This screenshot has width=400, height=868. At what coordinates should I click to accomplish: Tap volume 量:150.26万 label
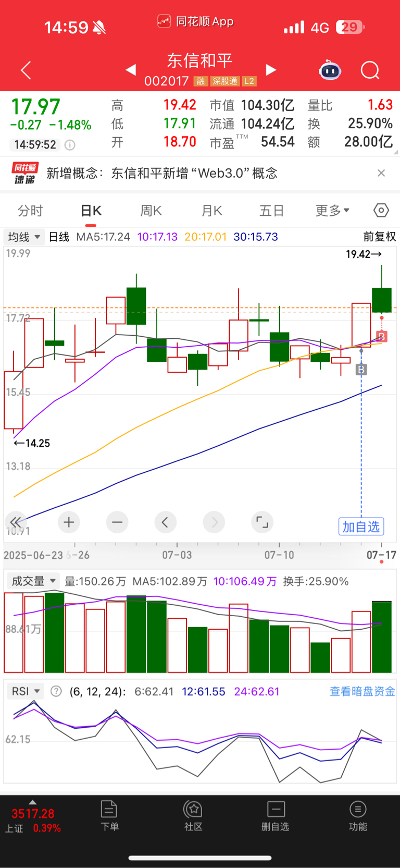(x=95, y=581)
